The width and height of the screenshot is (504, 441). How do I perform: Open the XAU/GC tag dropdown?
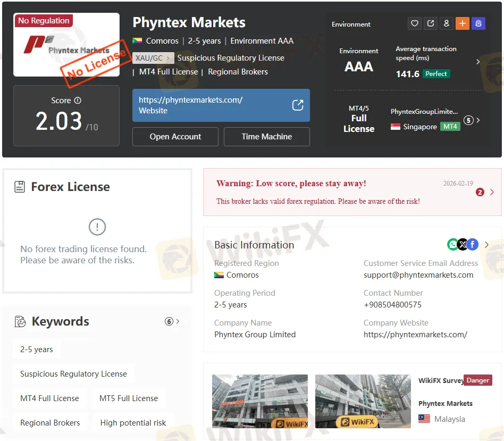[x=153, y=58]
